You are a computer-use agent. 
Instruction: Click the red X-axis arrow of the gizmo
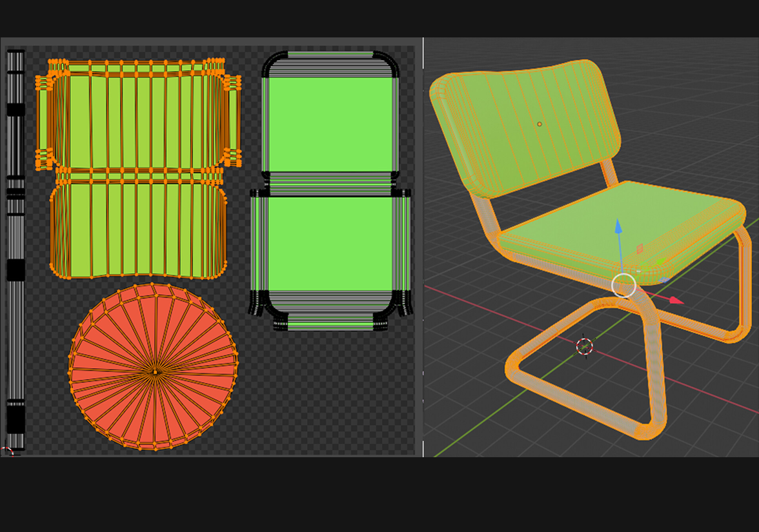pos(675,300)
